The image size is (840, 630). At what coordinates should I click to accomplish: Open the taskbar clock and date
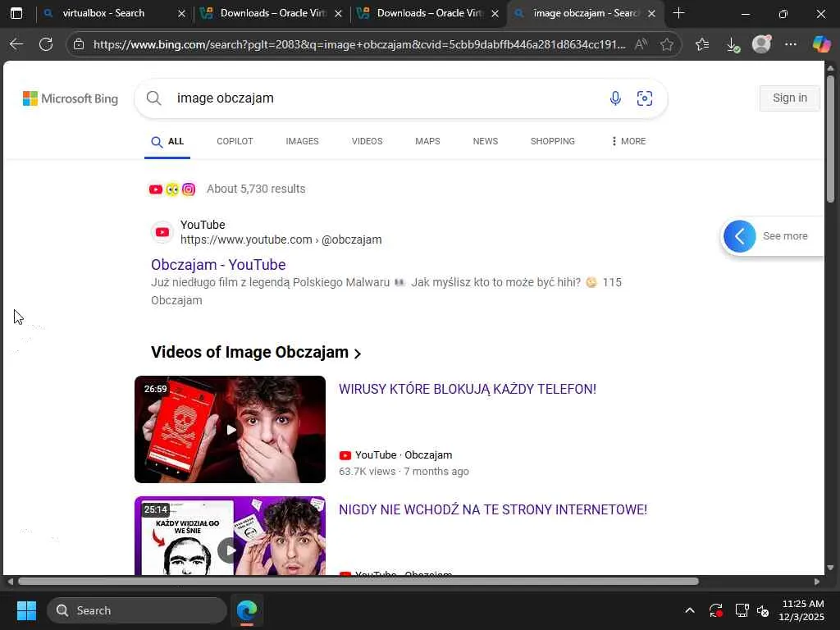pyautogui.click(x=802, y=610)
